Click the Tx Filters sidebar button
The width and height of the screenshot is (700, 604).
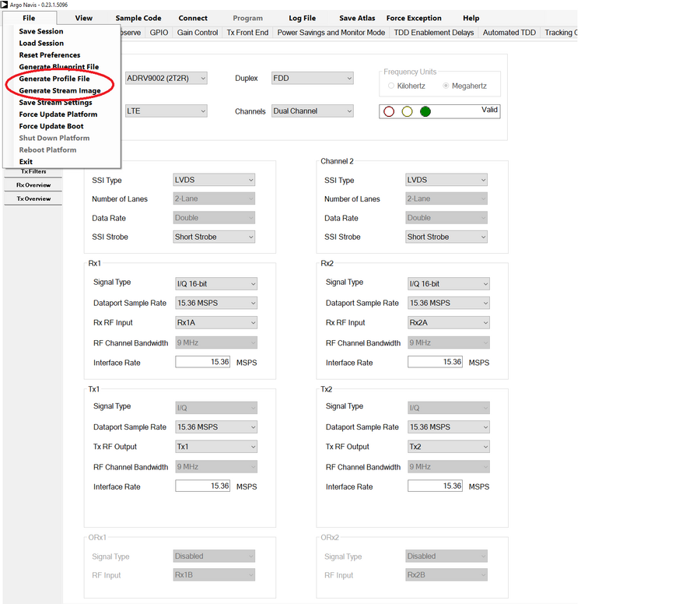tap(32, 171)
